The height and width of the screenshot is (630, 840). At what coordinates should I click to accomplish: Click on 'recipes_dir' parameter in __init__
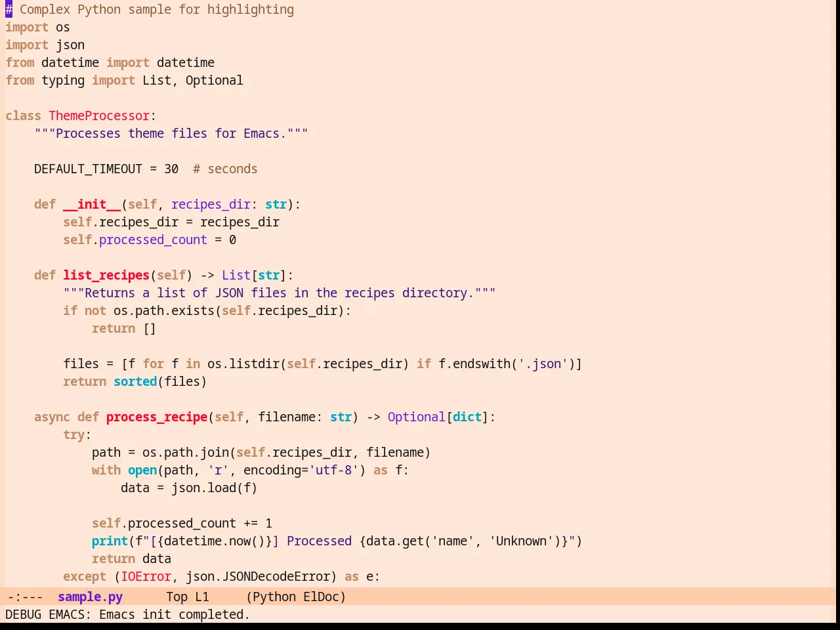[211, 204]
